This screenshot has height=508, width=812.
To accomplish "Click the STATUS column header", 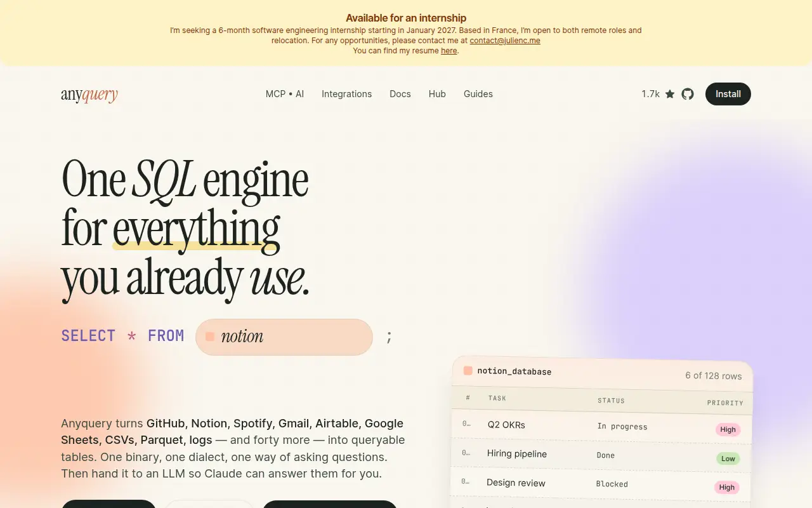I will 611,401.
